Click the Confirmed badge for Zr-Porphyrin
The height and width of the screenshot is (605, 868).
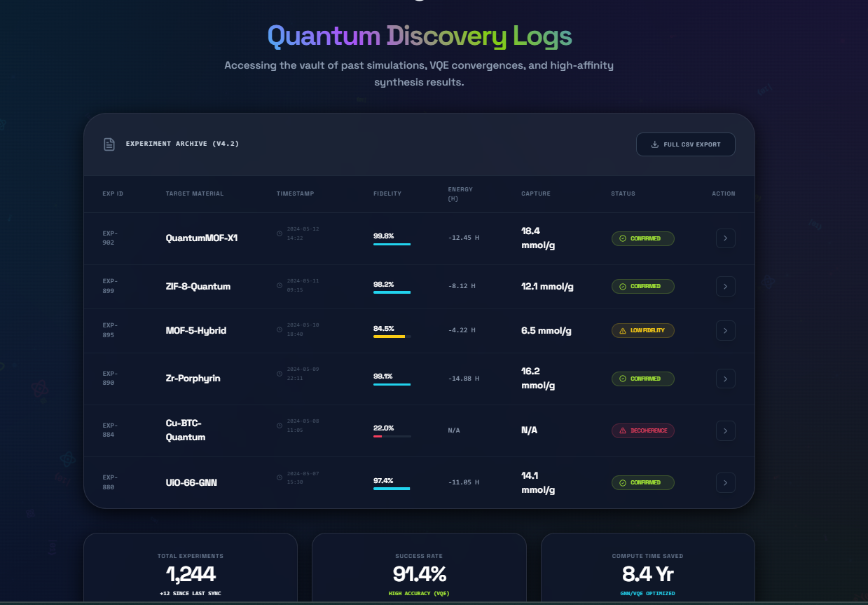click(x=642, y=379)
